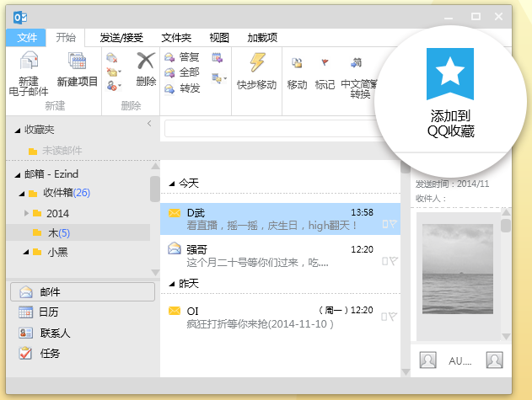Click the meeting reply icon

[x=218, y=58]
